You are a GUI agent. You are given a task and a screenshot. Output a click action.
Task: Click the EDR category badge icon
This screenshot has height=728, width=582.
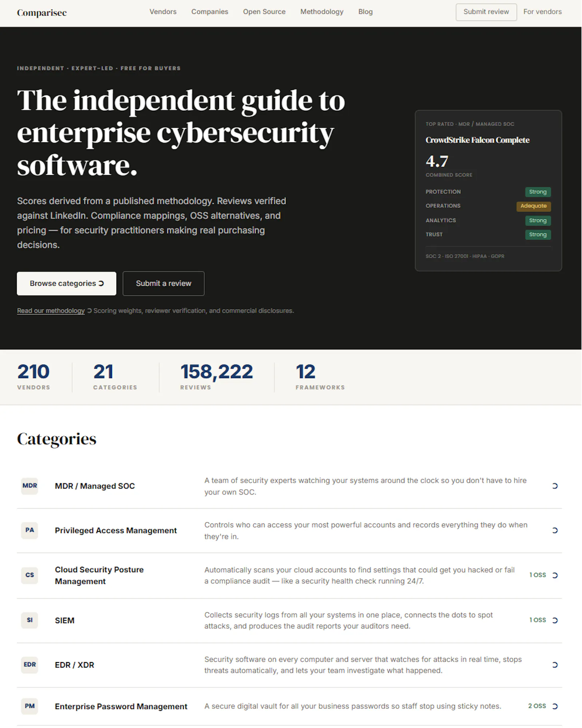click(30, 665)
